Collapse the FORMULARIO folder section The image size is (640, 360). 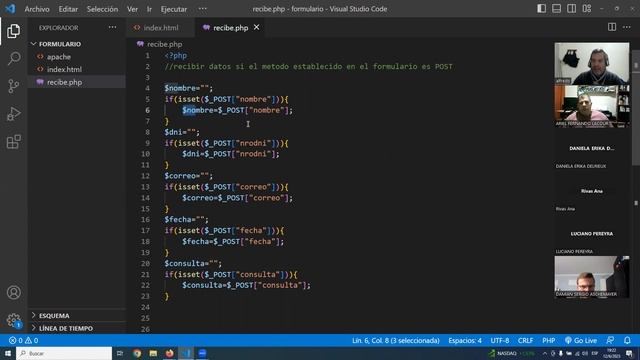[x=77, y=44]
